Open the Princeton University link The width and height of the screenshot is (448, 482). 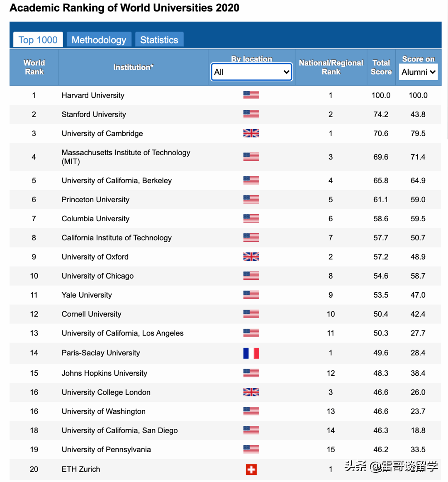click(95, 200)
